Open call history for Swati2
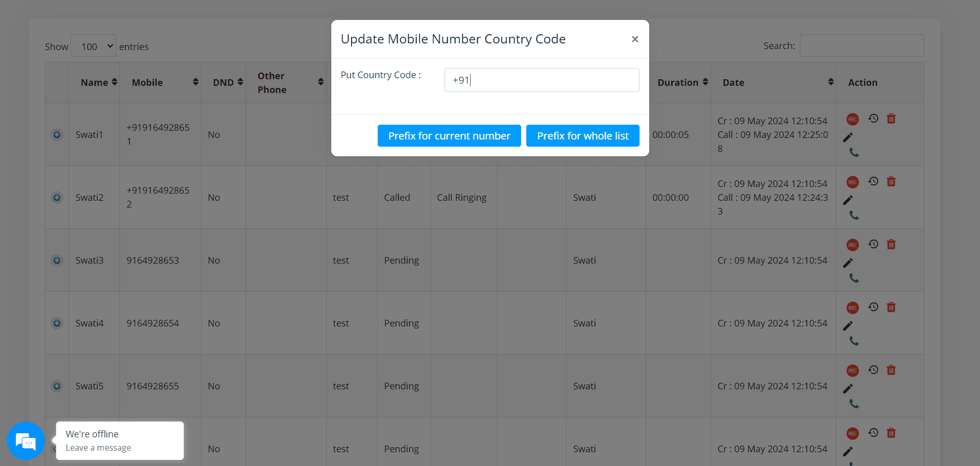980x466 pixels. click(873, 181)
